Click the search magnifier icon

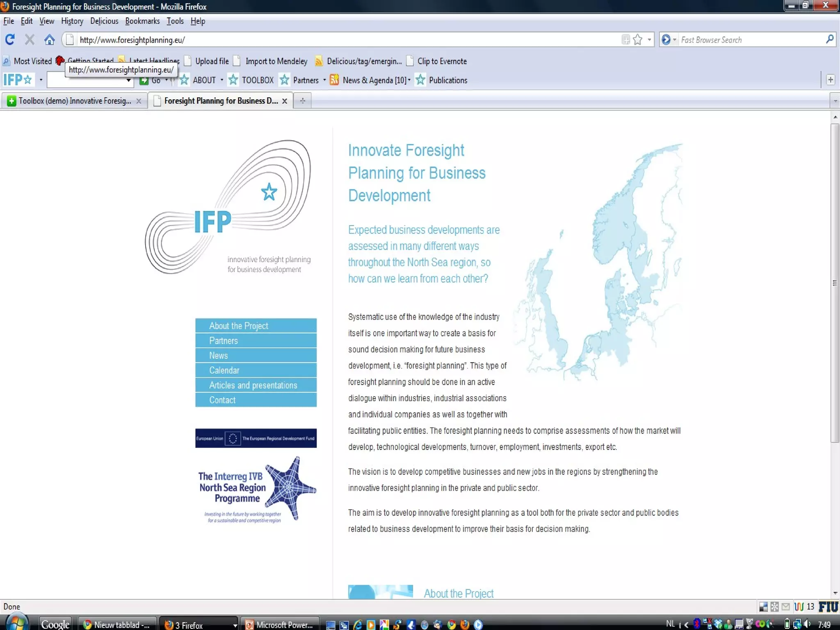(829, 39)
